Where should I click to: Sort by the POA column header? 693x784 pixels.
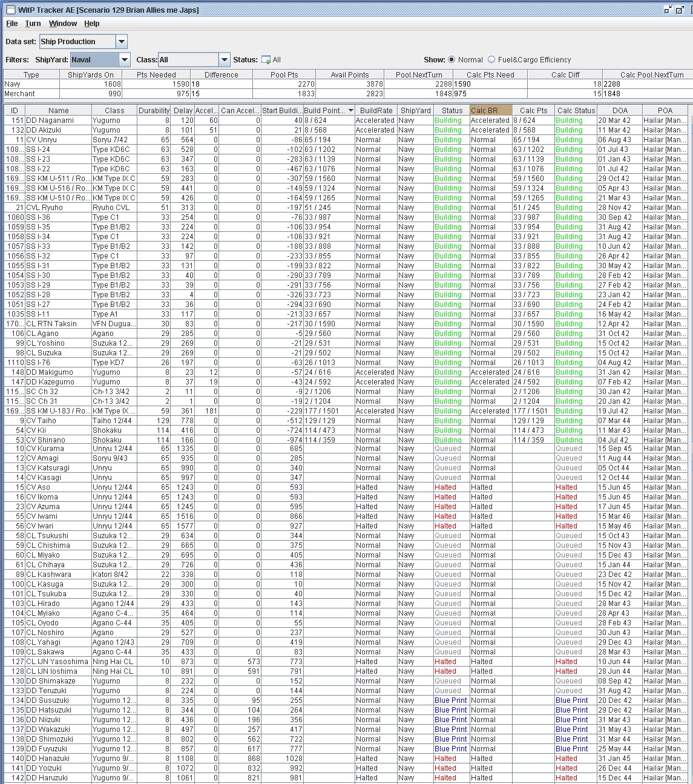point(665,111)
